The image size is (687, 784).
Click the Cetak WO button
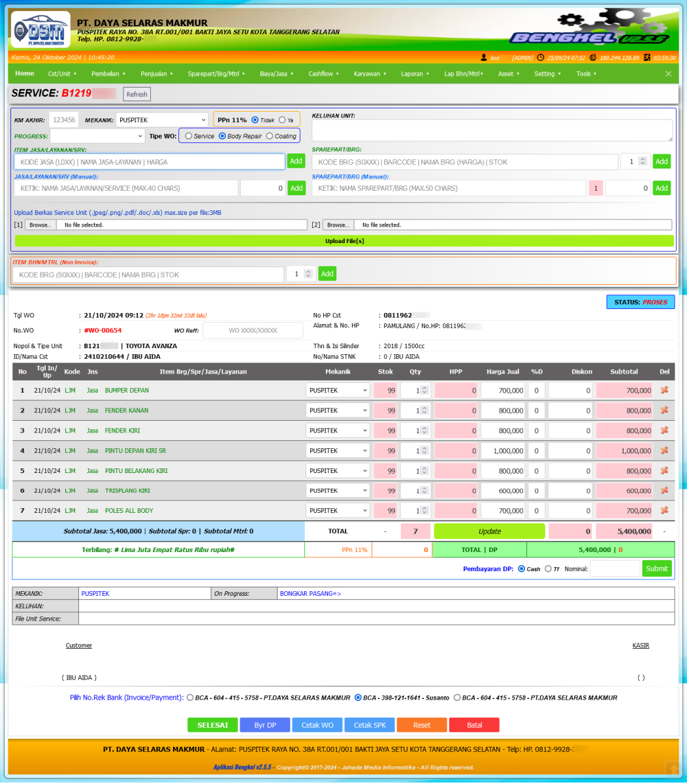coord(317,725)
